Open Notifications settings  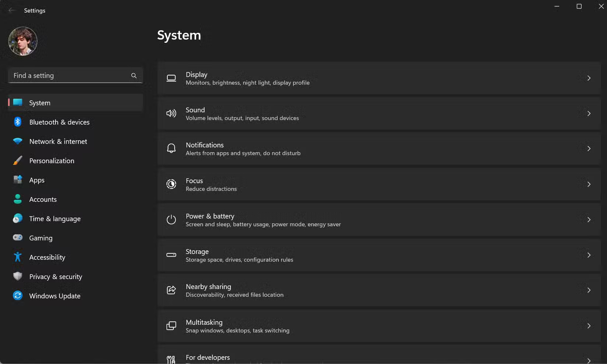pos(379,149)
